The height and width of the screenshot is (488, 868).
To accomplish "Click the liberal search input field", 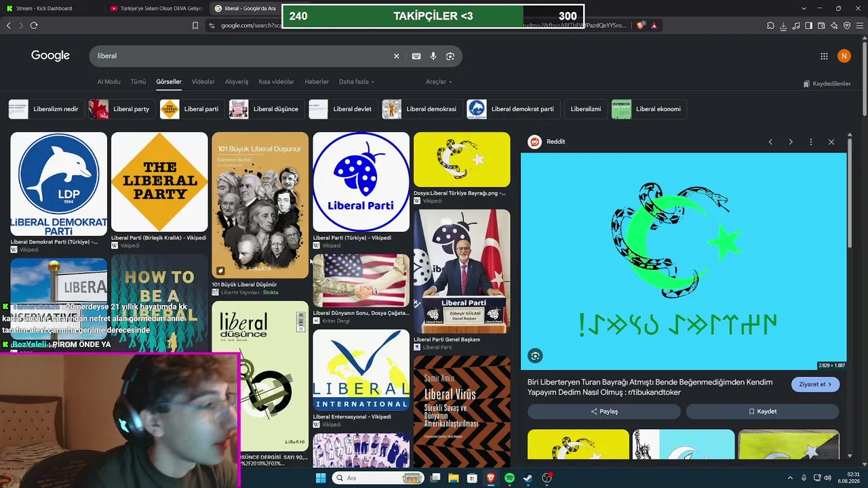I will (241, 56).
